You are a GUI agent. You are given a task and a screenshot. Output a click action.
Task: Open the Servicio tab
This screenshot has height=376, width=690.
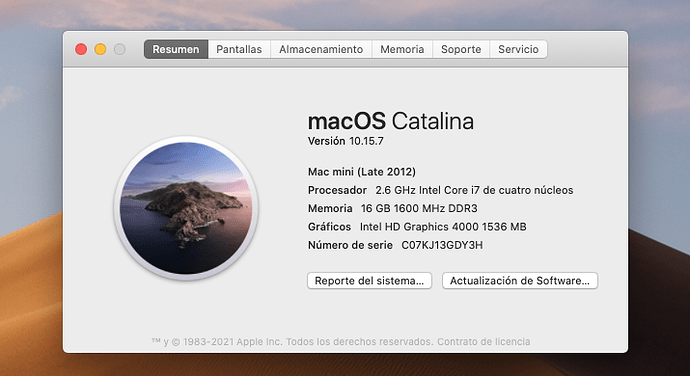pos(518,49)
